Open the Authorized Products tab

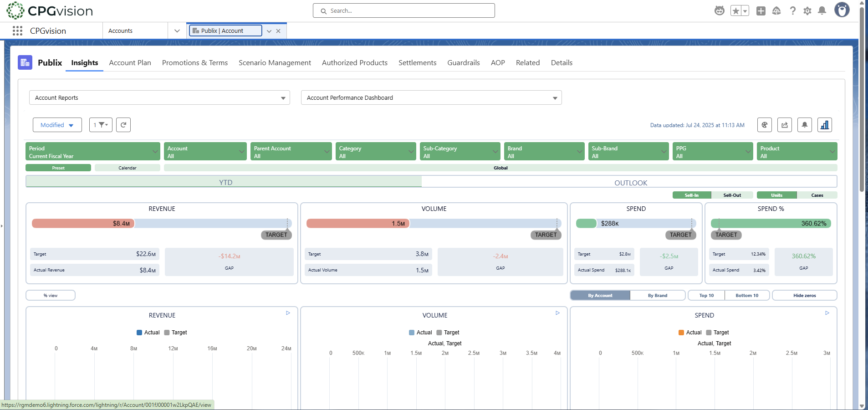pos(354,63)
